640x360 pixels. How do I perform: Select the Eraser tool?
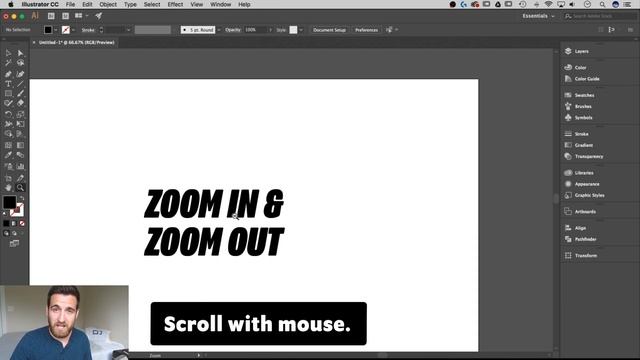[20, 103]
